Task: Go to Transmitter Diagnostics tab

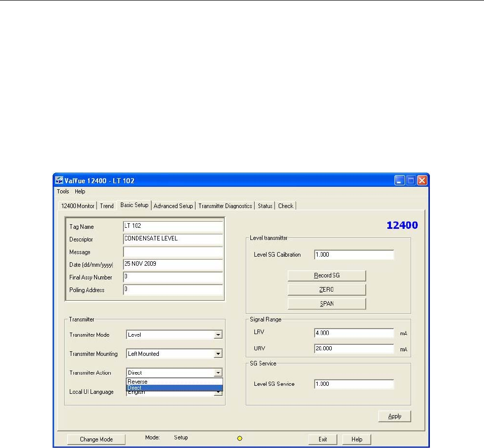Action: coord(225,206)
